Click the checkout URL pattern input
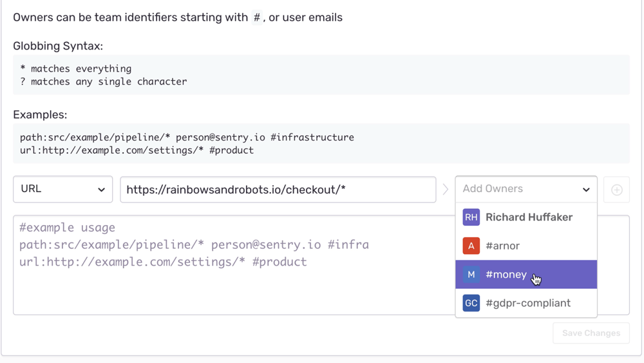Screen dimensions: 644x363 [x=278, y=190]
